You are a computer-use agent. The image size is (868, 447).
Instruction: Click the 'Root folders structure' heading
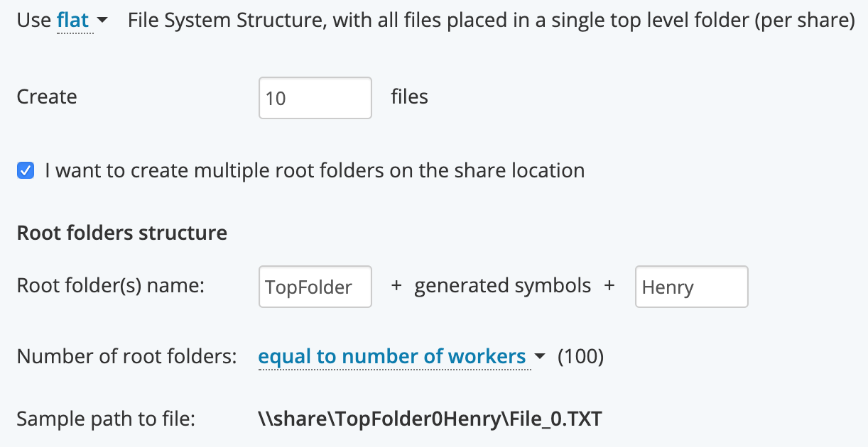[x=122, y=233]
